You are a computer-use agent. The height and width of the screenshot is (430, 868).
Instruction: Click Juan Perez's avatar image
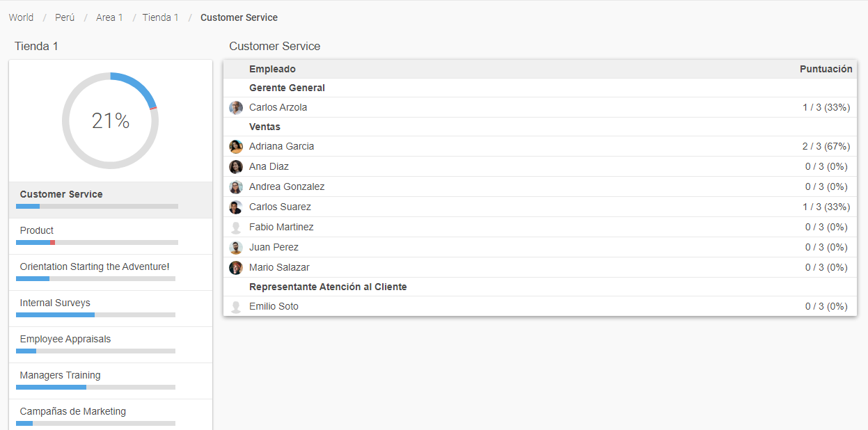pos(236,248)
